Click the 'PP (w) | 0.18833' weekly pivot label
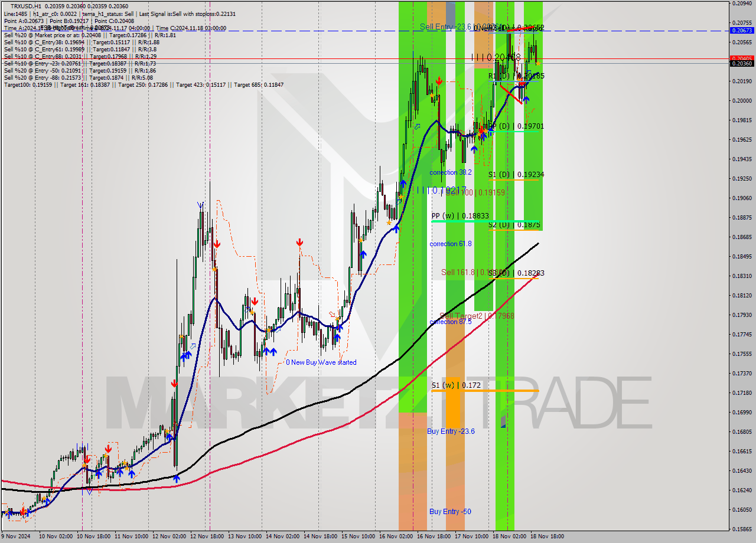Image resolution: width=756 pixels, height=543 pixels. [x=460, y=216]
